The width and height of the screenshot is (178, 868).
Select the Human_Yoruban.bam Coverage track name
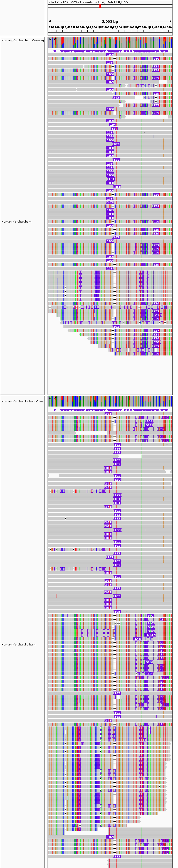pyautogui.click(x=23, y=41)
